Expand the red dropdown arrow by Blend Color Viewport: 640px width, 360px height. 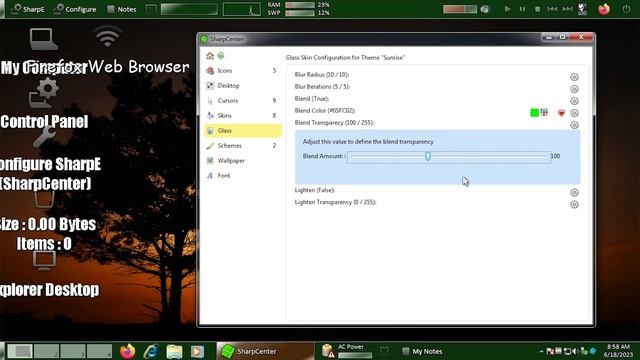pyautogui.click(x=561, y=113)
